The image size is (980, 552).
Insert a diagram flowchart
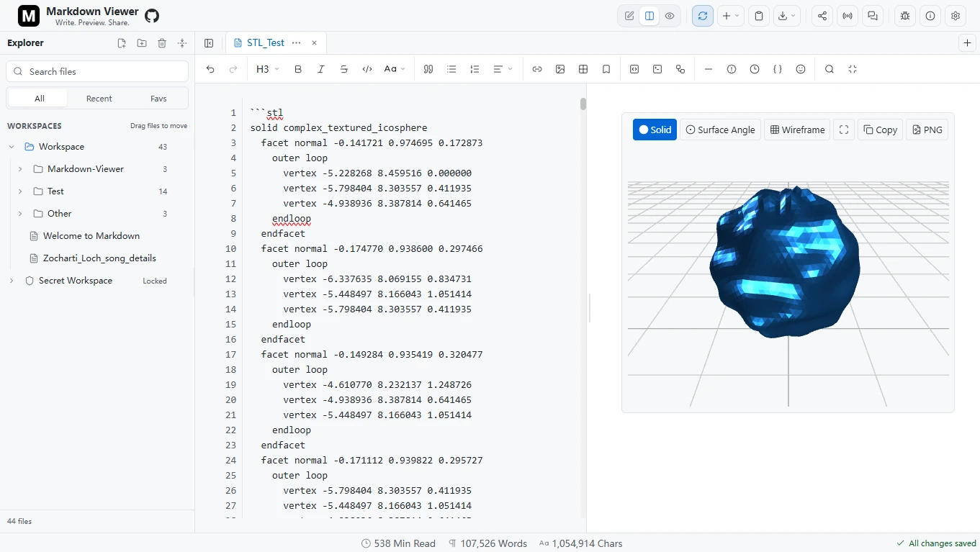(x=680, y=69)
